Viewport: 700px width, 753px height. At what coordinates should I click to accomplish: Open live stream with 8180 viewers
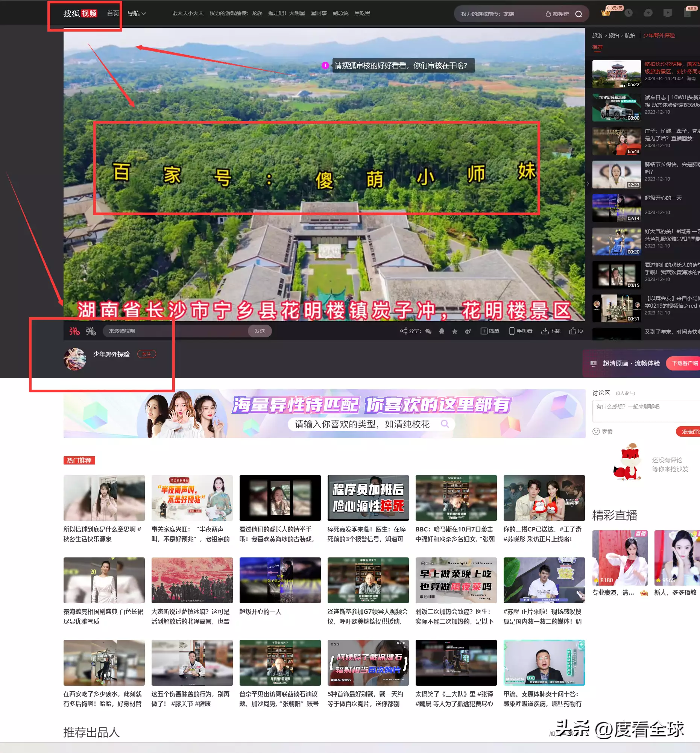pos(620,557)
